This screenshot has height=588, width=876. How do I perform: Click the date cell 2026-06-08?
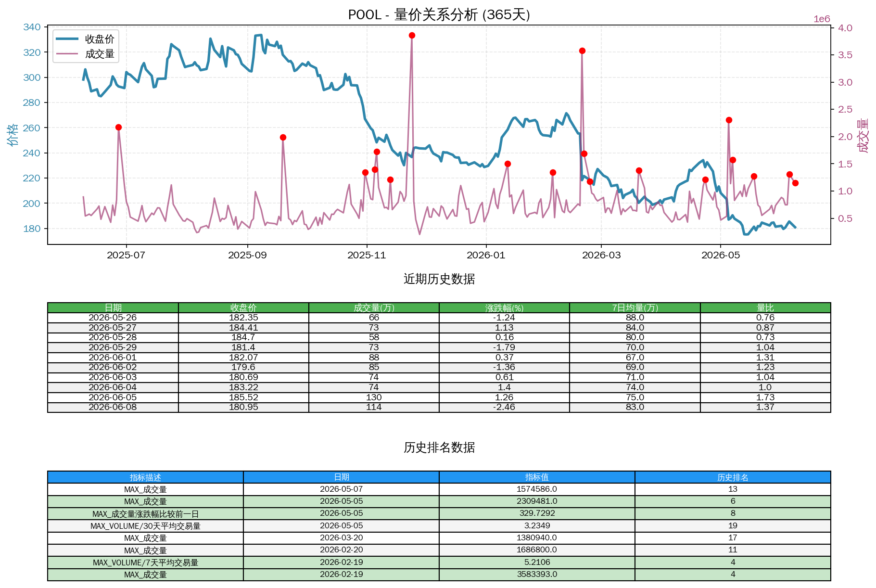point(113,407)
